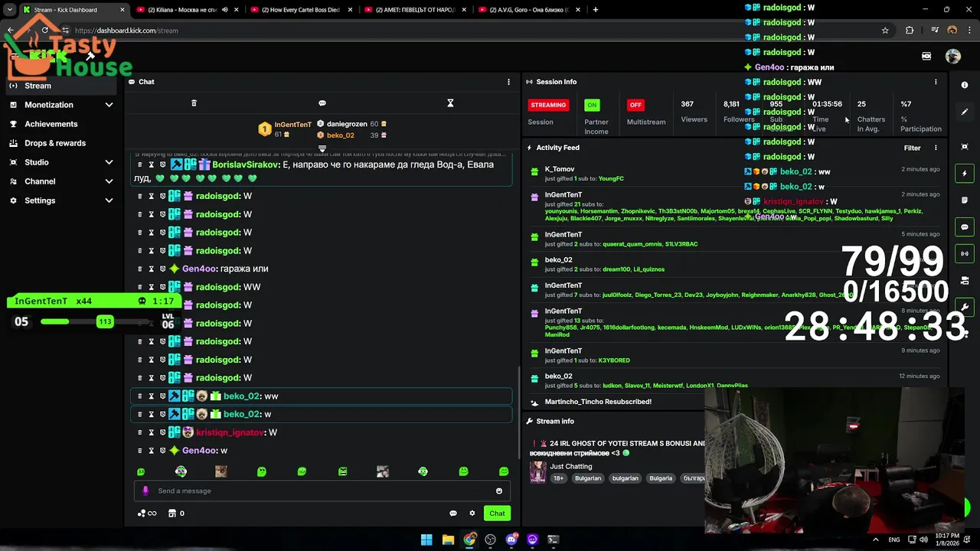Screen dimensions: 980x551
Task: Open K_Tomov in the Activity Feed
Action: click(x=560, y=169)
